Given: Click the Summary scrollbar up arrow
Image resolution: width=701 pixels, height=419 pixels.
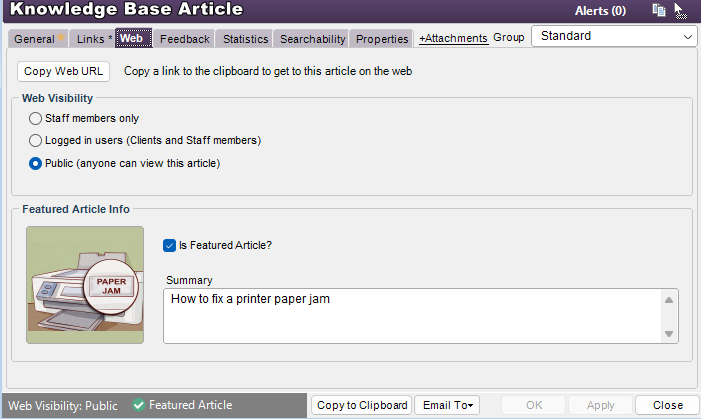Looking at the screenshot, I should click(x=669, y=300).
